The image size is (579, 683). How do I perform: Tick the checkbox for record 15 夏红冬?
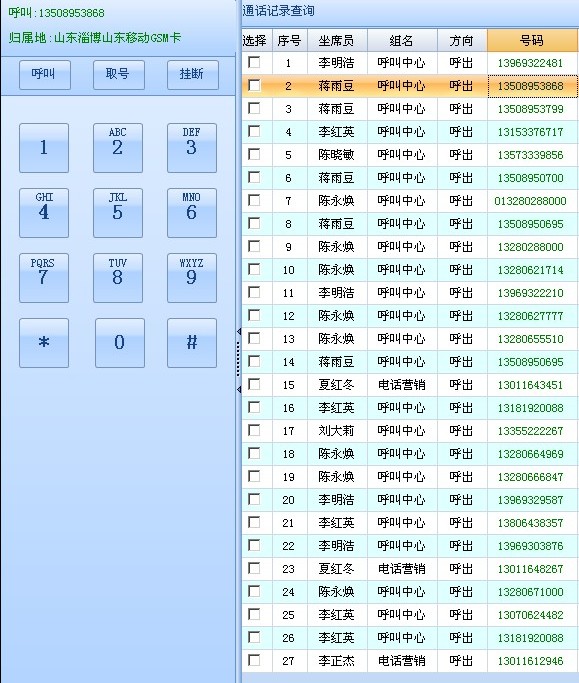coord(254,384)
